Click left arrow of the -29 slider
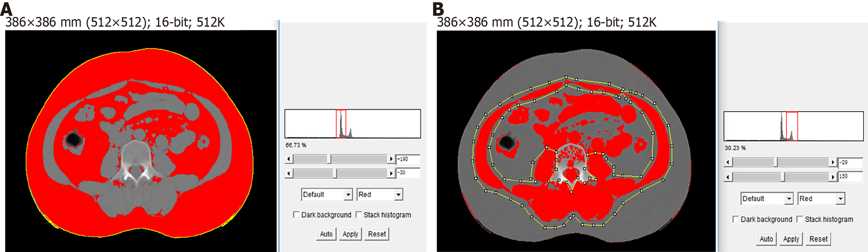868x252 pixels. [x=728, y=162]
